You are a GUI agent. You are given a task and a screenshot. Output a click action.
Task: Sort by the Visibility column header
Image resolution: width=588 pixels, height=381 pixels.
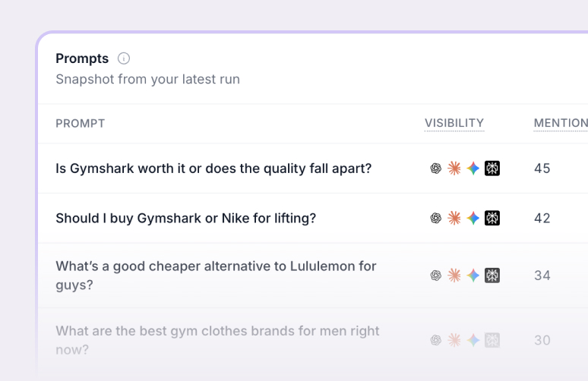click(454, 123)
